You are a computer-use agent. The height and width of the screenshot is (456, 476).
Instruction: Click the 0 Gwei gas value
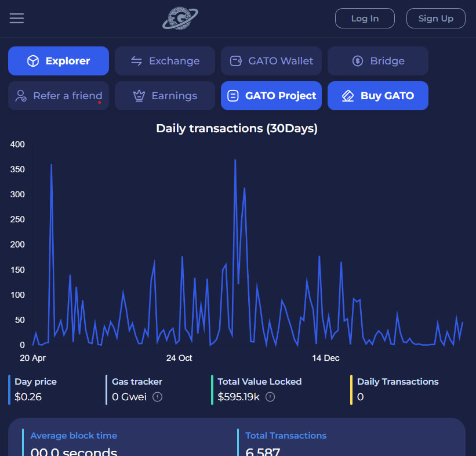tap(129, 397)
